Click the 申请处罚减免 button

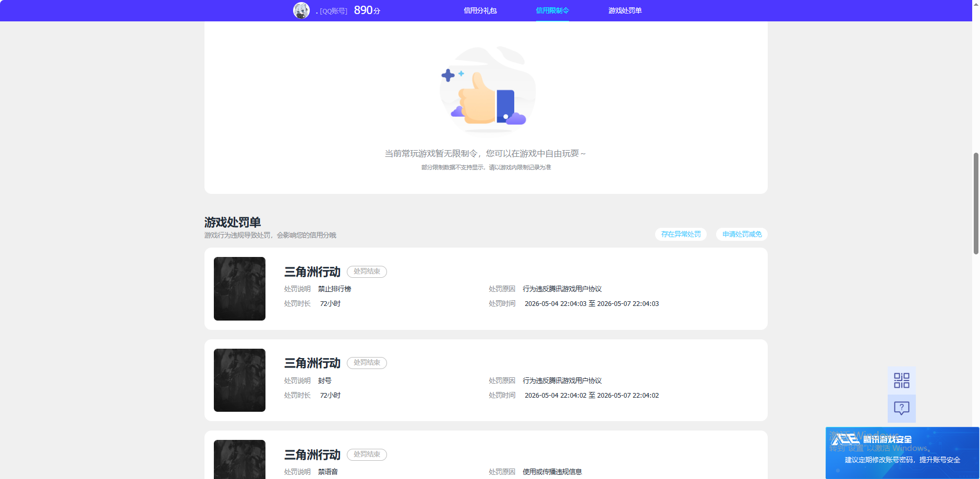point(742,234)
